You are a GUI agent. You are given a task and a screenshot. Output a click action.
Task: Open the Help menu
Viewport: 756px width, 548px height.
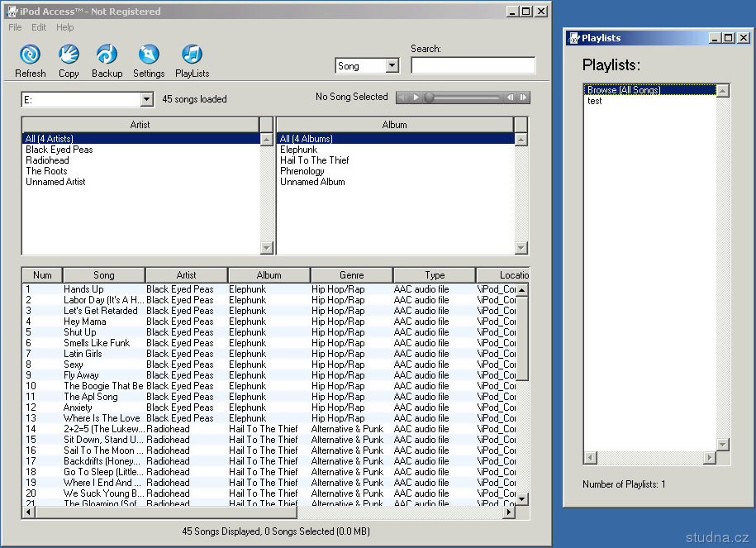64,27
